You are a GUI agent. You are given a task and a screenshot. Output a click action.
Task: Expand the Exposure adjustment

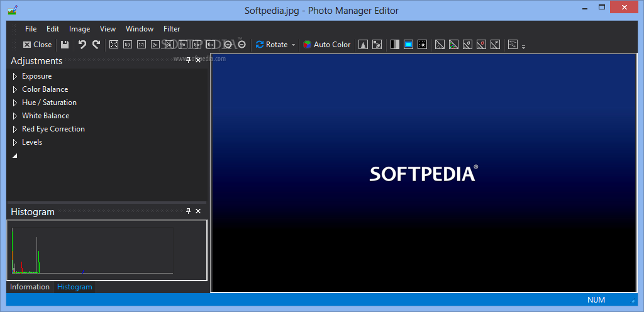(15, 76)
